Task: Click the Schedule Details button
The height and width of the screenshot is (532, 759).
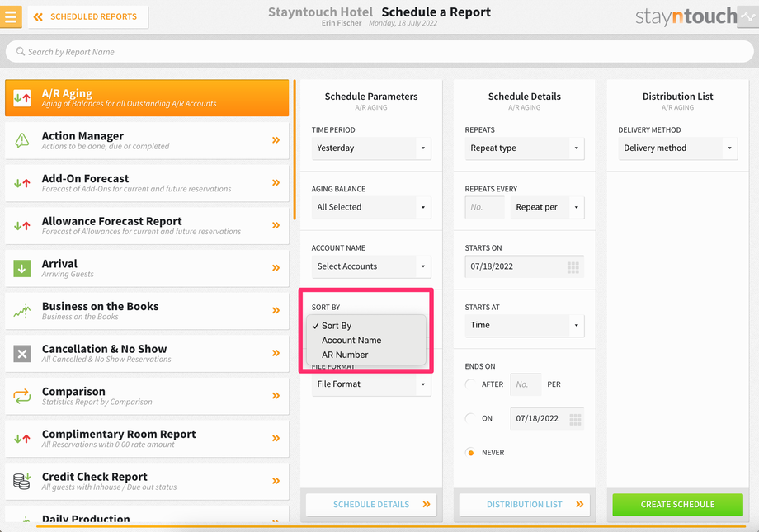Action: pyautogui.click(x=371, y=505)
